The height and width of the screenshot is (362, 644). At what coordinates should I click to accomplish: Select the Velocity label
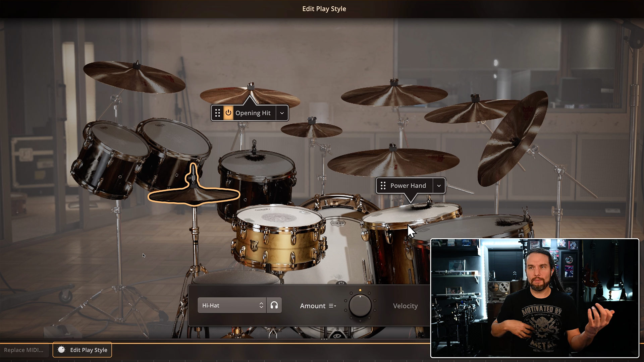click(x=405, y=306)
